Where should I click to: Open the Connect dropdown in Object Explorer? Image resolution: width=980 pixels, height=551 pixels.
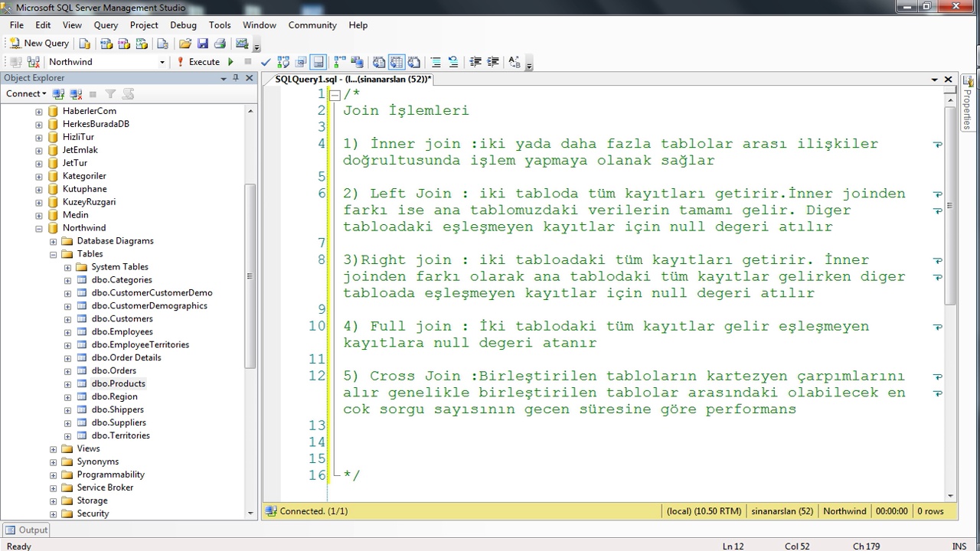tap(26, 94)
